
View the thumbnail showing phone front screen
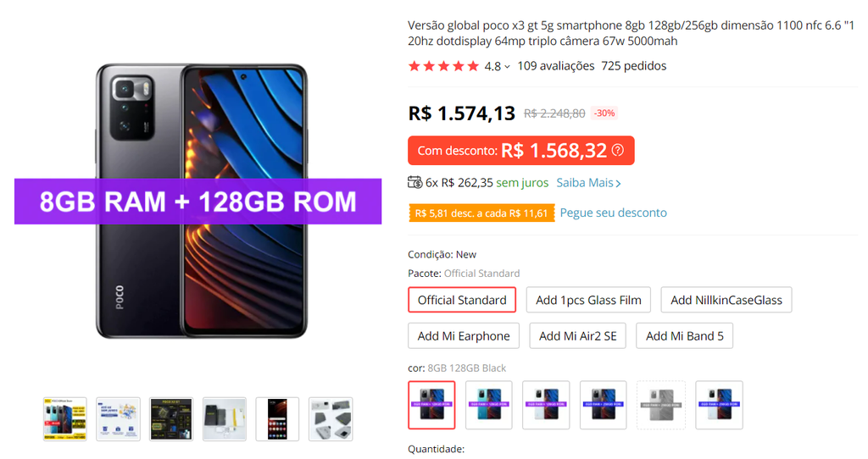click(x=277, y=418)
